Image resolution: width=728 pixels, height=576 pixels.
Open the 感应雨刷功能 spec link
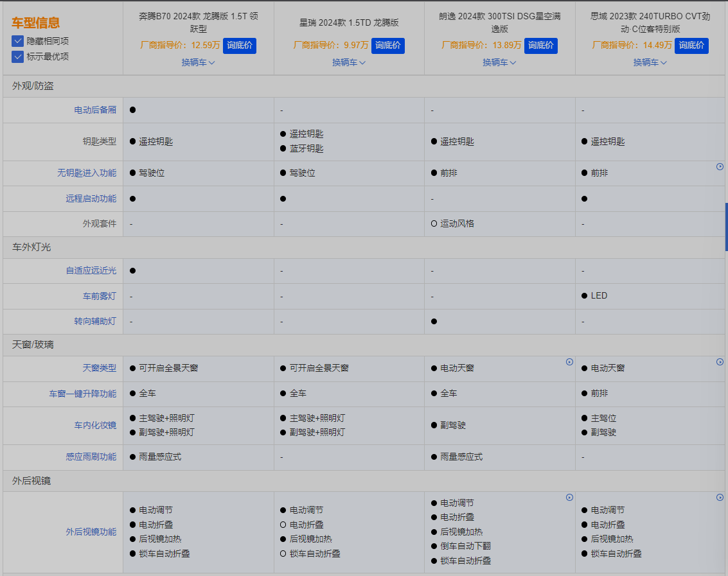91,457
